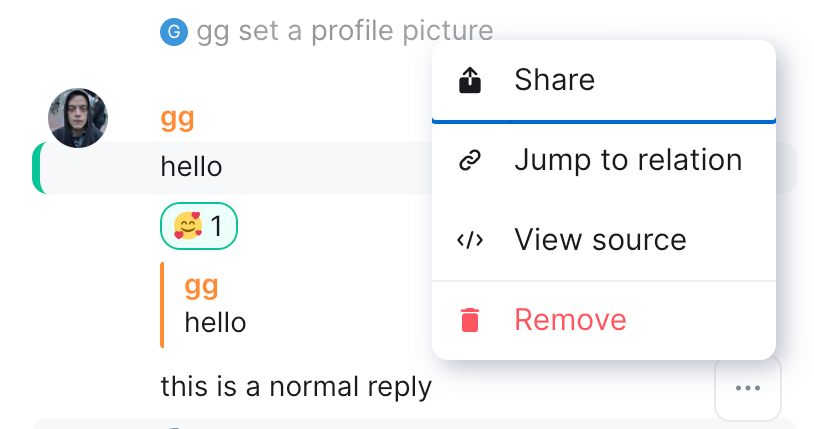Click gg's name inside the quoted reply
Image resolution: width=814 pixels, height=429 pixels.
pyautogui.click(x=201, y=286)
